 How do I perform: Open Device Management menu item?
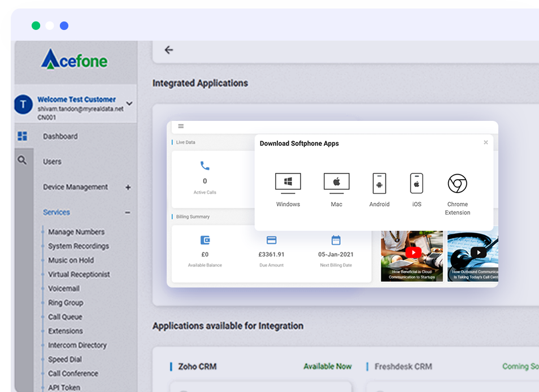(x=75, y=187)
